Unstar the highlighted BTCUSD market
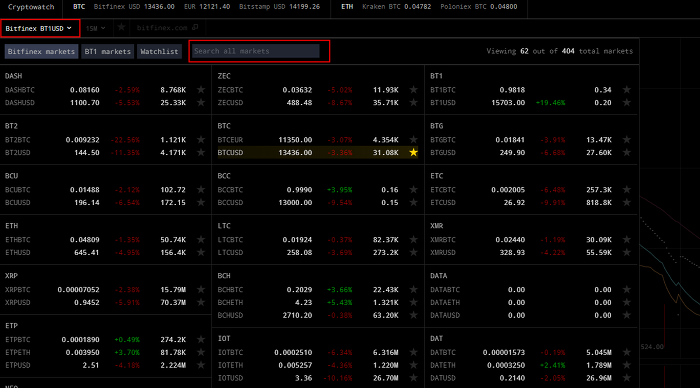Screen dimensions: 700x388 (x=413, y=152)
